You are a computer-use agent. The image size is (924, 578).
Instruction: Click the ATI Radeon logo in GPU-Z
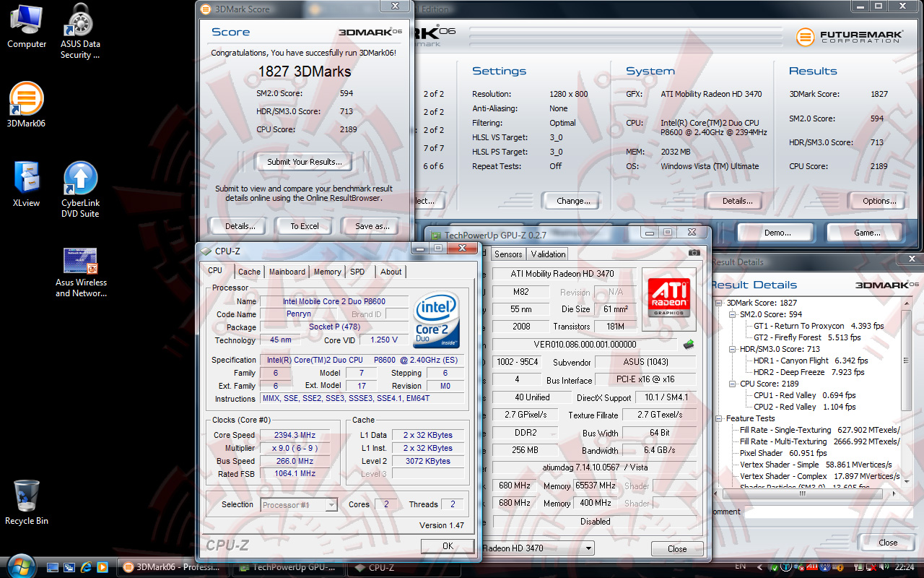click(x=670, y=298)
